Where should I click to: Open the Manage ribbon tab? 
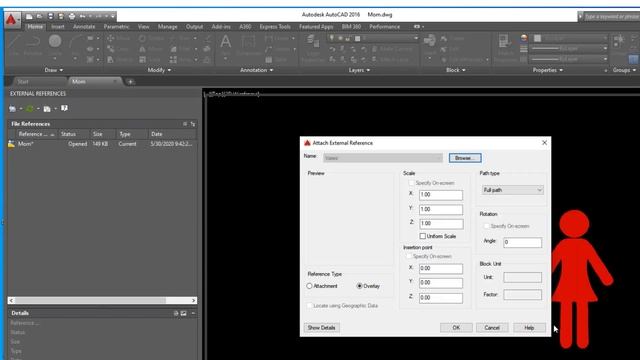167,27
